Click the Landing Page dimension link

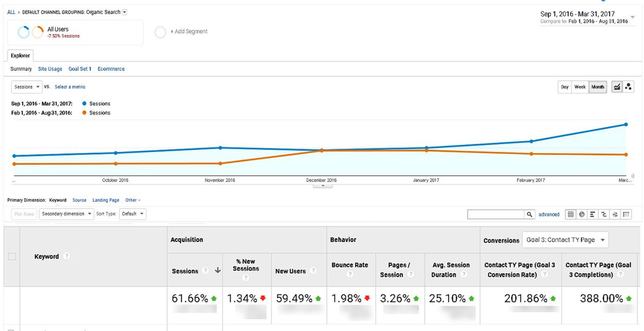tap(106, 200)
